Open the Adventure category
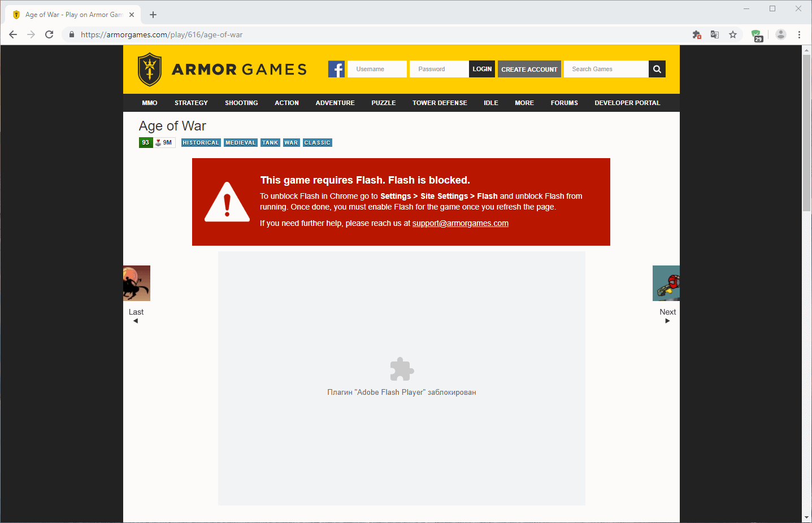 (x=335, y=103)
